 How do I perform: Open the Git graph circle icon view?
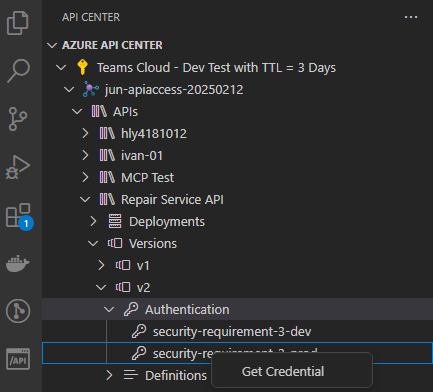click(x=18, y=311)
